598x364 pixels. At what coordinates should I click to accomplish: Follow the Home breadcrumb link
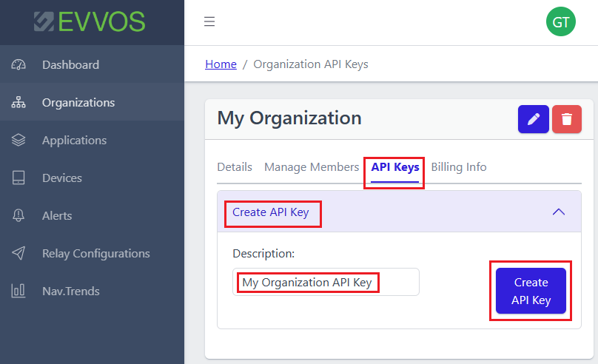[221, 64]
